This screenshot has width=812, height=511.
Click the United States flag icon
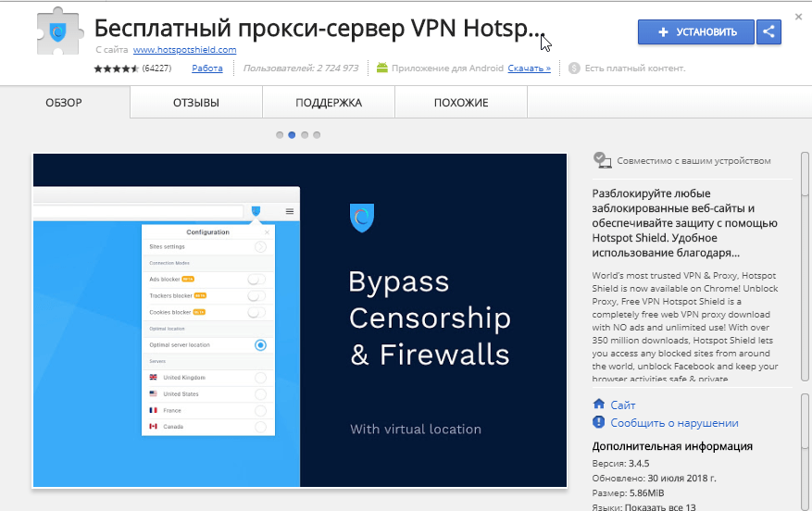tap(154, 393)
